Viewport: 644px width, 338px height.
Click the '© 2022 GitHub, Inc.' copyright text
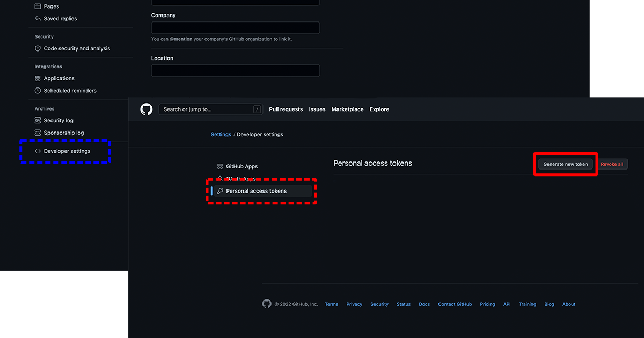[x=296, y=304]
